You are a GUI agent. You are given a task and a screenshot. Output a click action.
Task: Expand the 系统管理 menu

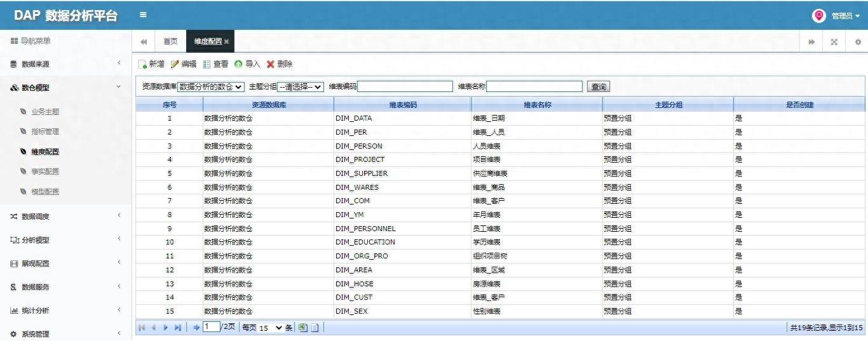pos(66,334)
